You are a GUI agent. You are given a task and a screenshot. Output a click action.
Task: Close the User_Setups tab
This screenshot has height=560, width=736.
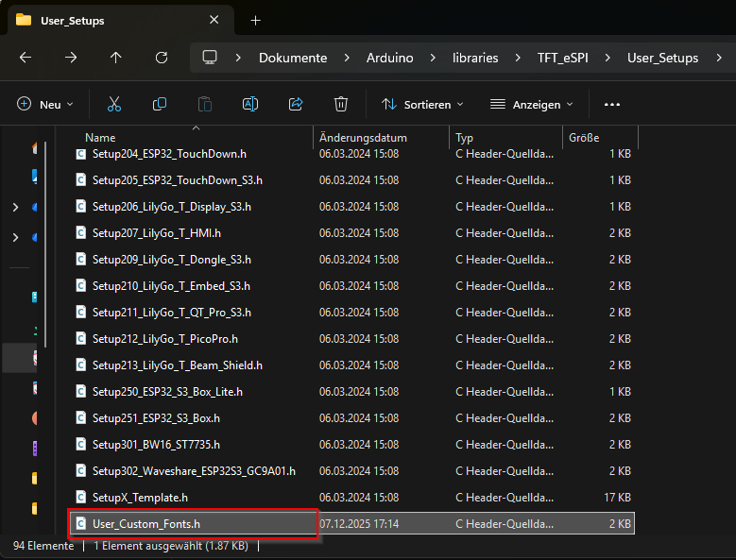[214, 20]
